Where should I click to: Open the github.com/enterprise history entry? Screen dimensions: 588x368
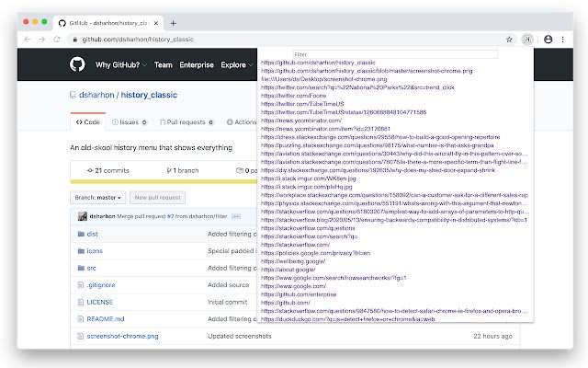tap(299, 294)
